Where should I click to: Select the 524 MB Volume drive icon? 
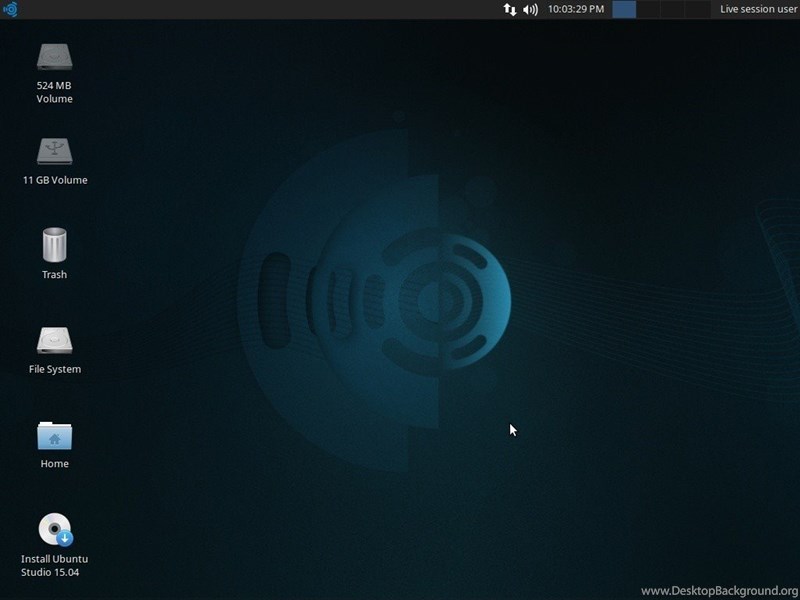(x=55, y=57)
